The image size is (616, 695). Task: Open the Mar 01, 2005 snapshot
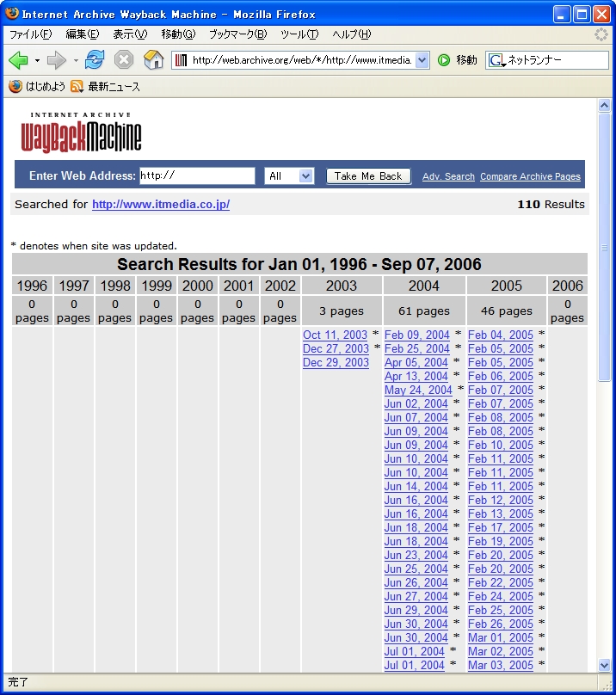500,637
